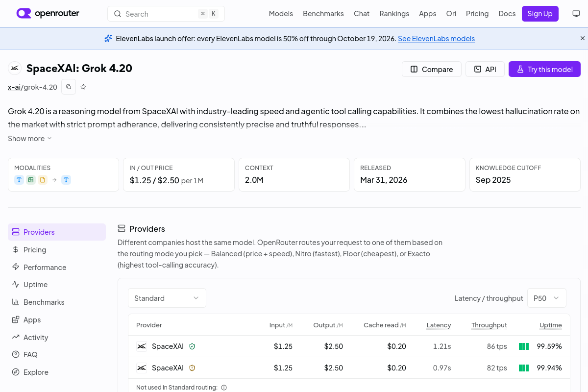Click the Search input field
Image resolution: width=588 pixels, height=392 pixels.
click(x=166, y=14)
